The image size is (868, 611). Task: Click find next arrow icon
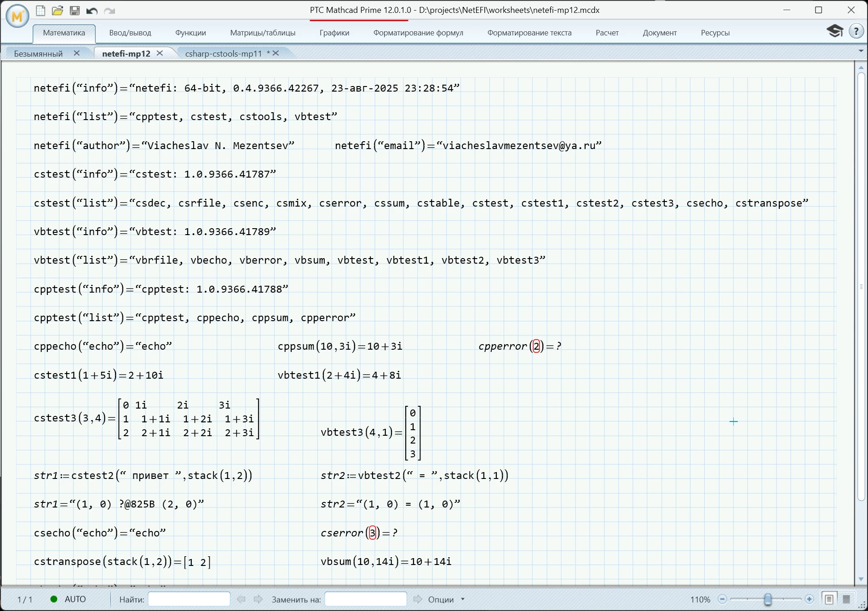[258, 599]
